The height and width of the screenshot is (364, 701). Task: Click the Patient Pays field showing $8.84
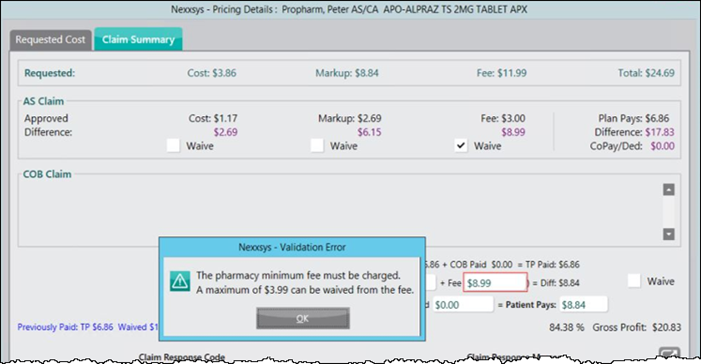(583, 305)
